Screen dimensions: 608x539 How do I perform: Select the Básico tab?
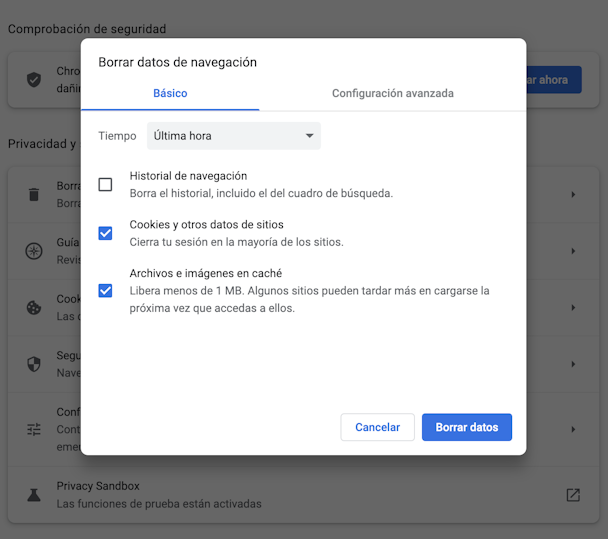point(170,93)
